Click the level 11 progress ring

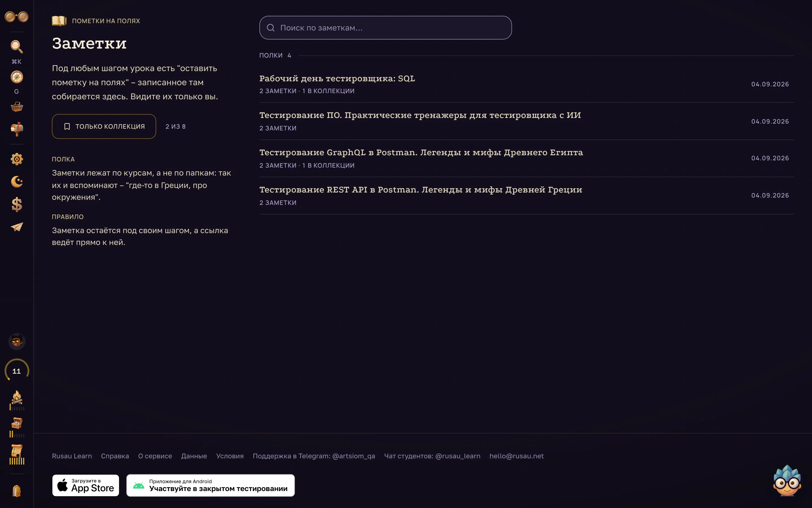click(x=16, y=371)
